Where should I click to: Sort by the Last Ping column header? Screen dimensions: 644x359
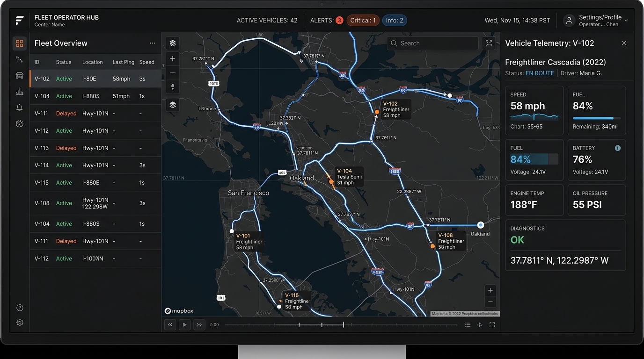[124, 62]
